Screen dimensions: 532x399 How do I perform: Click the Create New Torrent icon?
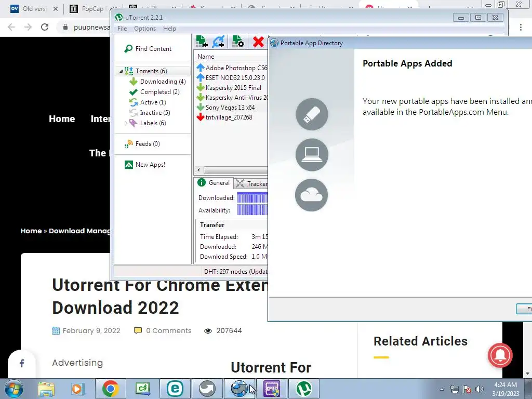pos(238,42)
